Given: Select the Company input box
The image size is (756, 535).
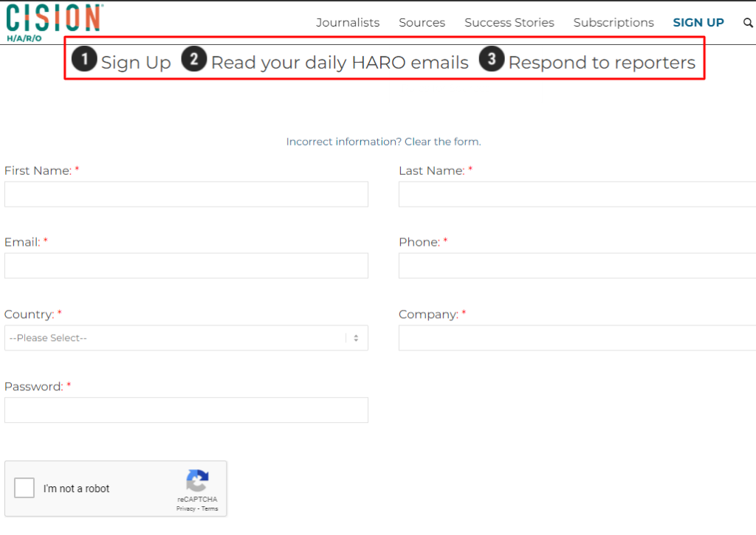Looking at the screenshot, I should (x=577, y=338).
